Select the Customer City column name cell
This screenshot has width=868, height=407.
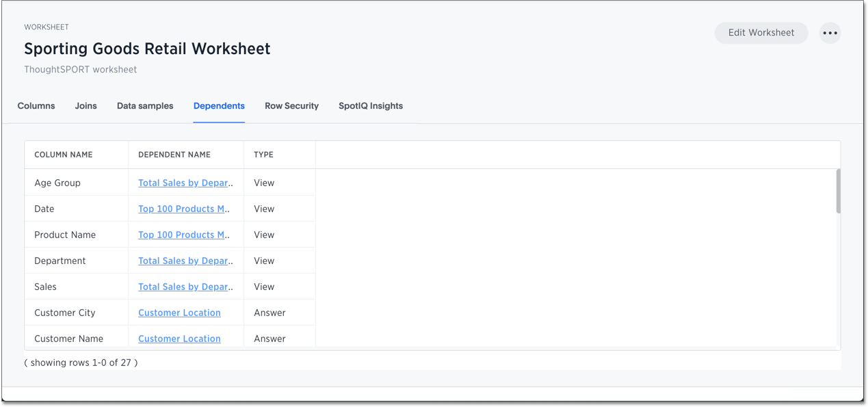[65, 313]
